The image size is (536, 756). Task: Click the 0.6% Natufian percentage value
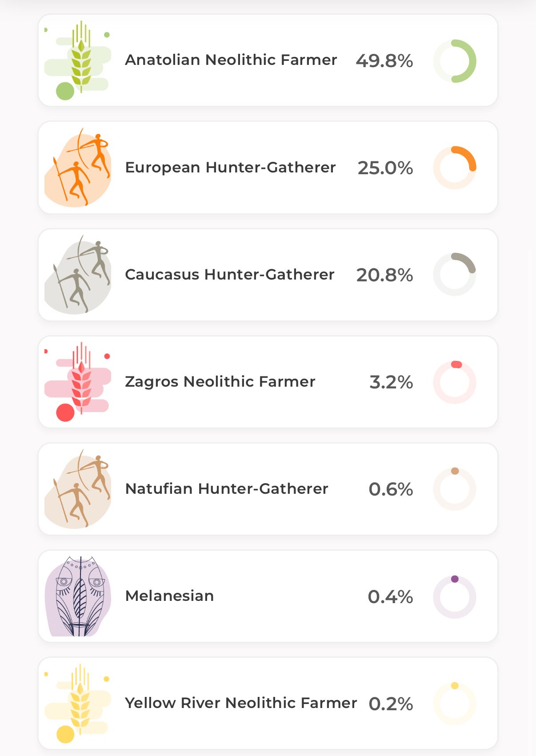tap(391, 489)
